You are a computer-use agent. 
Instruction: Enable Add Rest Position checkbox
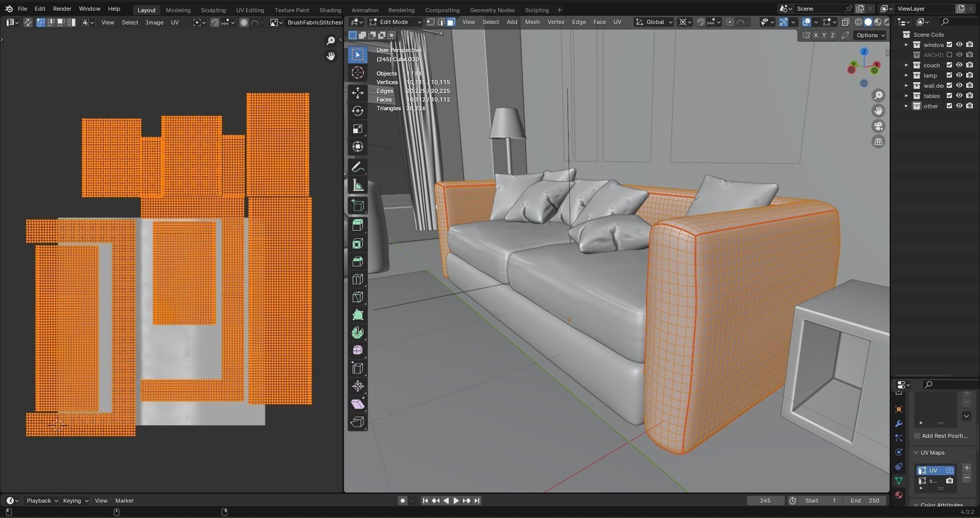coord(917,436)
